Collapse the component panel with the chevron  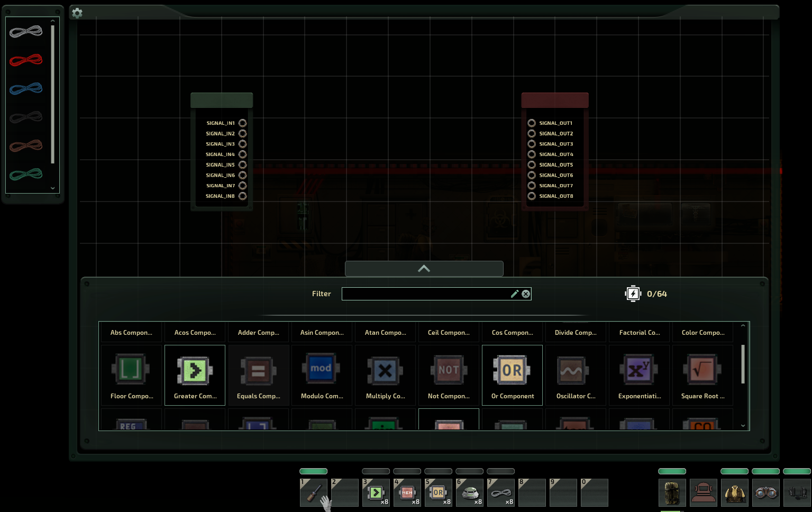point(424,269)
